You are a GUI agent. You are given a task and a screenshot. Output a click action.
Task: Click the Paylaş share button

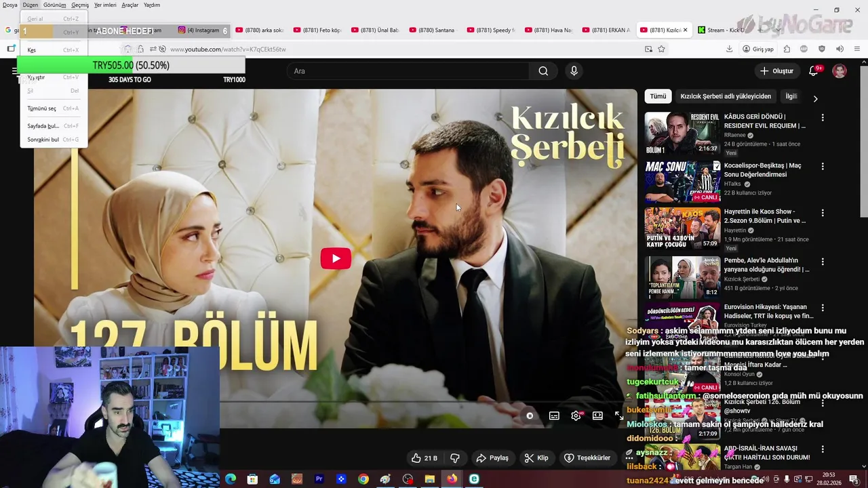[x=492, y=458]
